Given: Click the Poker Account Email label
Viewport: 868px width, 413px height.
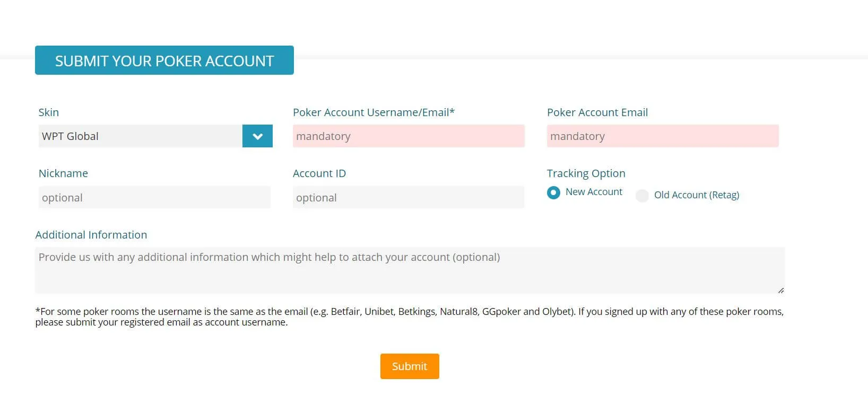Looking at the screenshot, I should coord(597,112).
